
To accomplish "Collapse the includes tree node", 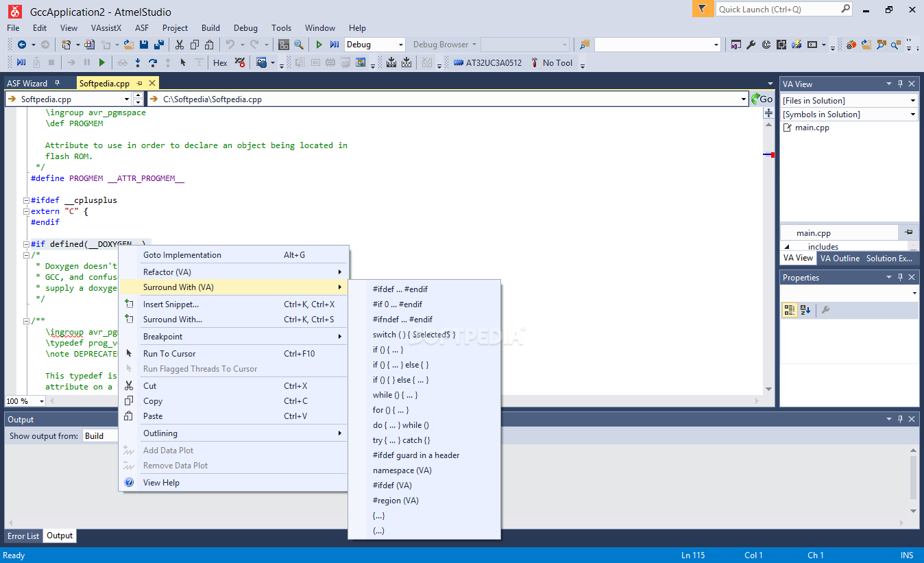I will click(786, 247).
